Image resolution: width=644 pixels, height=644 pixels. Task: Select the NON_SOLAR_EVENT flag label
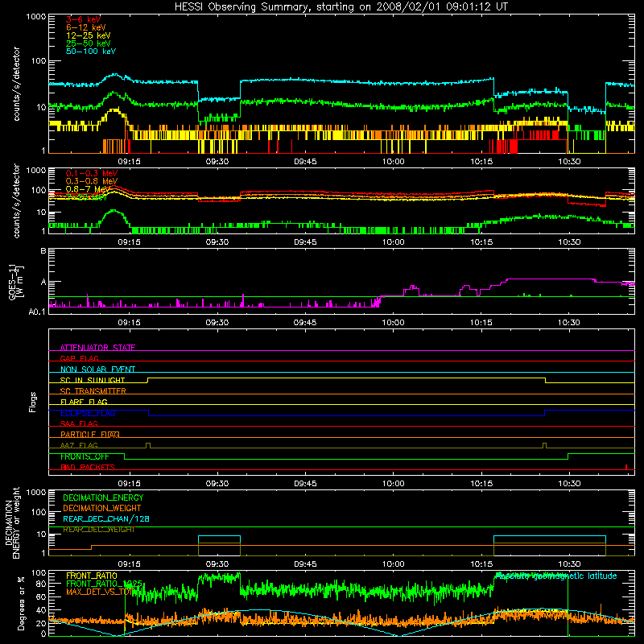pyautogui.click(x=97, y=369)
